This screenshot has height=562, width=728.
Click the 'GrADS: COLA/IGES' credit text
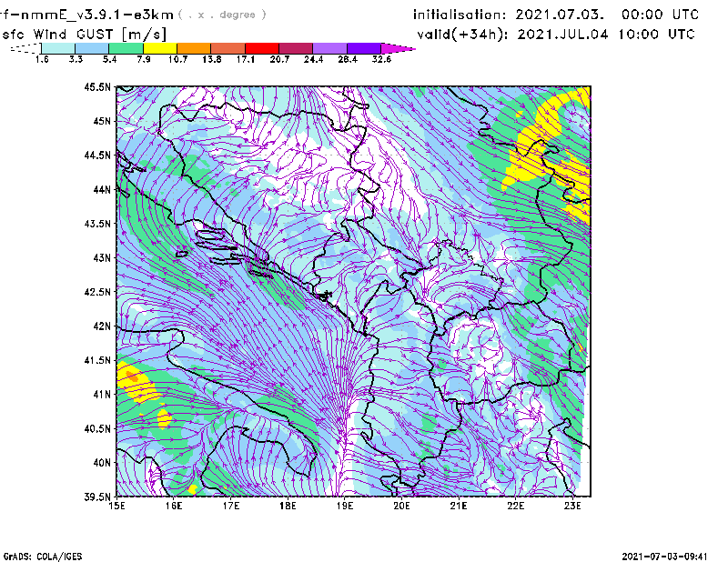pos(43,557)
